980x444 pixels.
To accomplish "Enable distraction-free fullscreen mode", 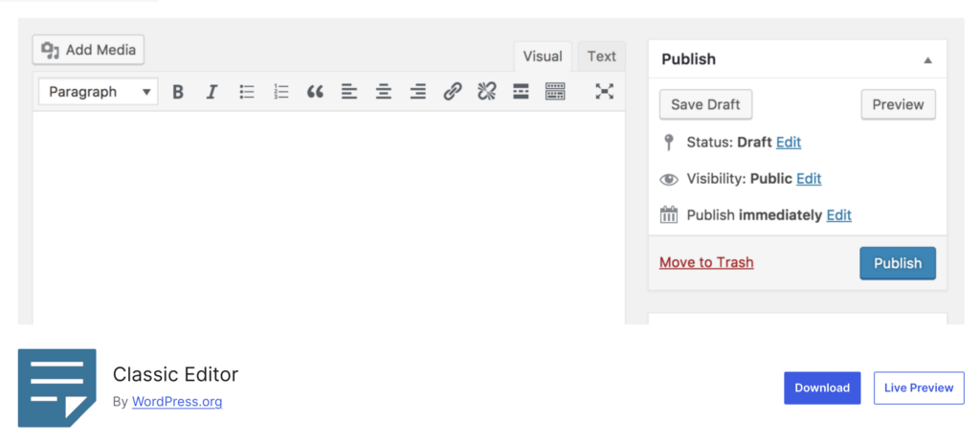I will [604, 92].
